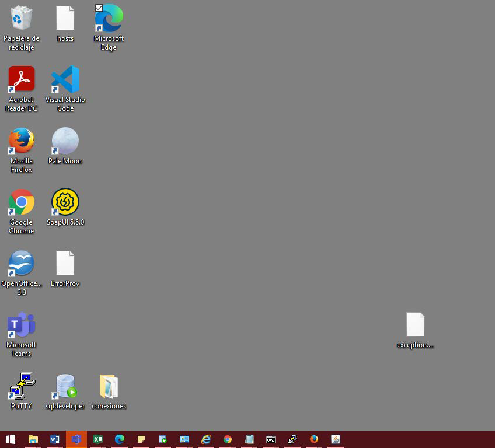This screenshot has height=448, width=495.
Task: Select the SoapUI 5.5.0 shortcut
Action: coord(65,202)
